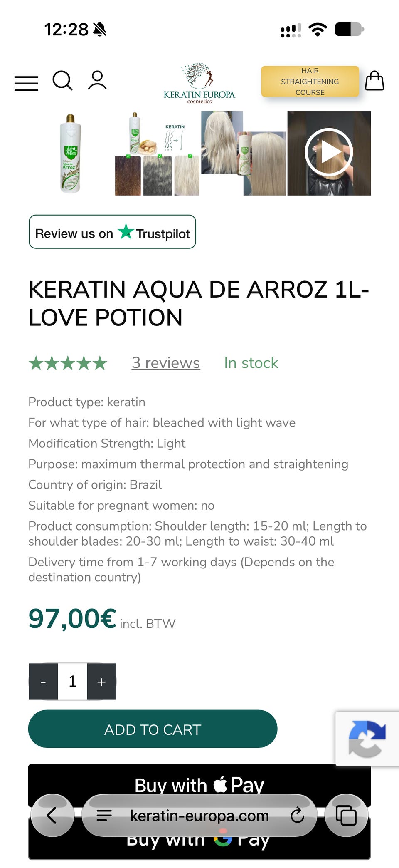The height and width of the screenshot is (868, 399).
Task: Go back with Safari back arrow
Action: pyautogui.click(x=52, y=815)
